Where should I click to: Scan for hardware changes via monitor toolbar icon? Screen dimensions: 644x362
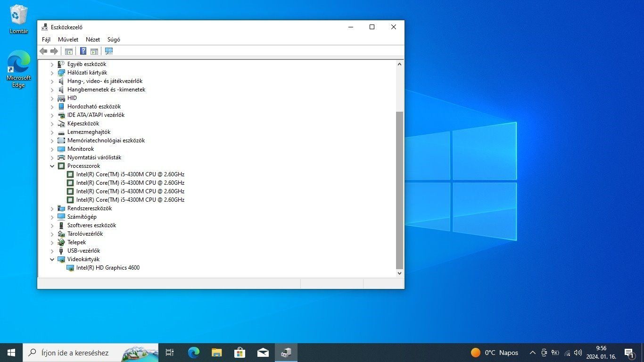pyautogui.click(x=109, y=51)
